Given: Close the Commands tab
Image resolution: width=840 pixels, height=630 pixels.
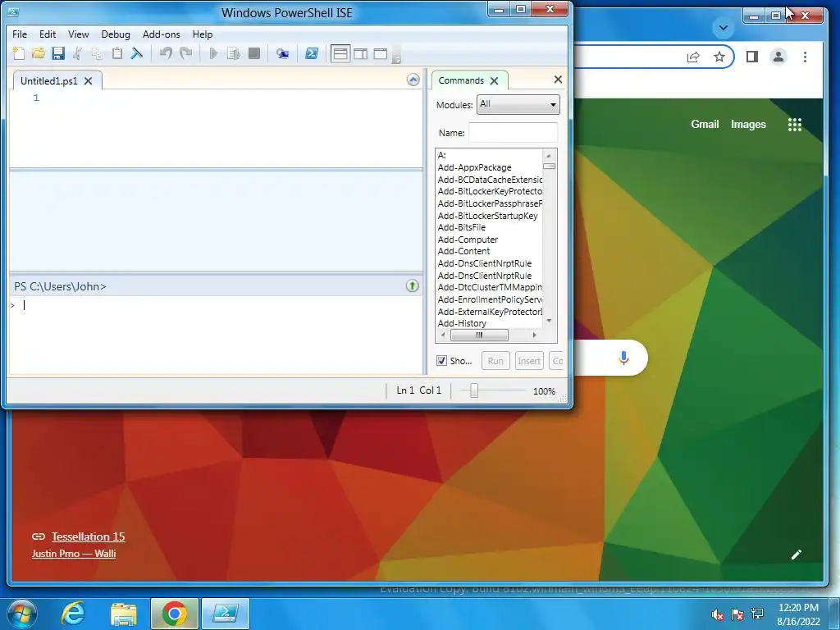Looking at the screenshot, I should pyautogui.click(x=494, y=81).
